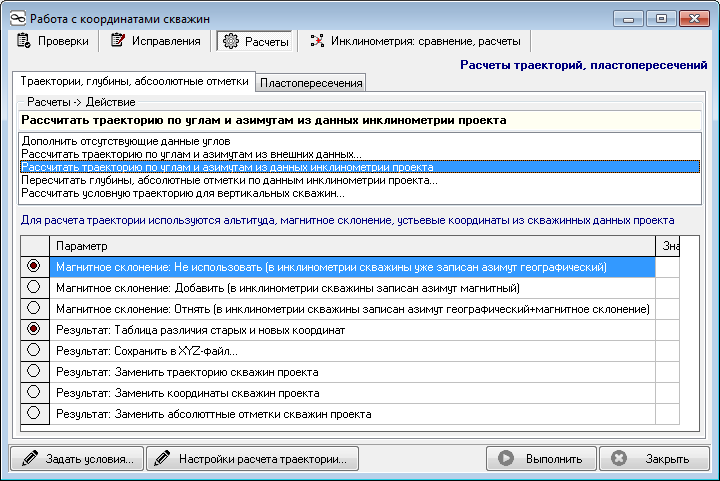
Task: Switch to Пластопересечения sub-tab
Action: point(311,83)
